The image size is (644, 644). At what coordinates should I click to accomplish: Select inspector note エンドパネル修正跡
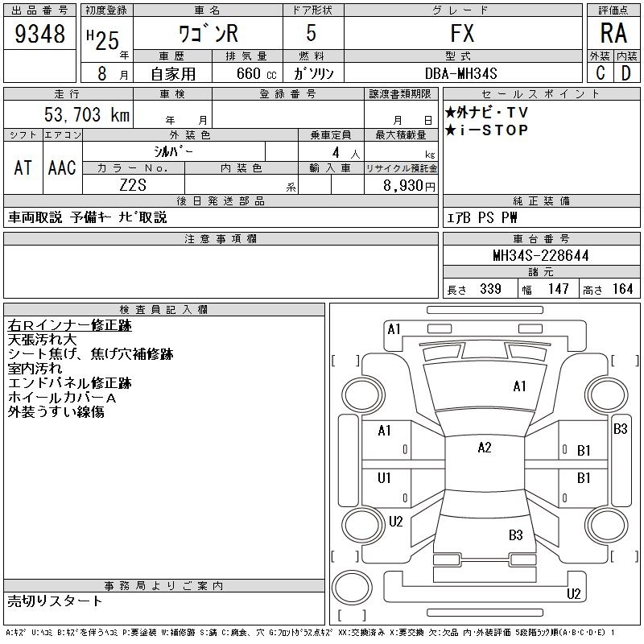[x=69, y=383]
